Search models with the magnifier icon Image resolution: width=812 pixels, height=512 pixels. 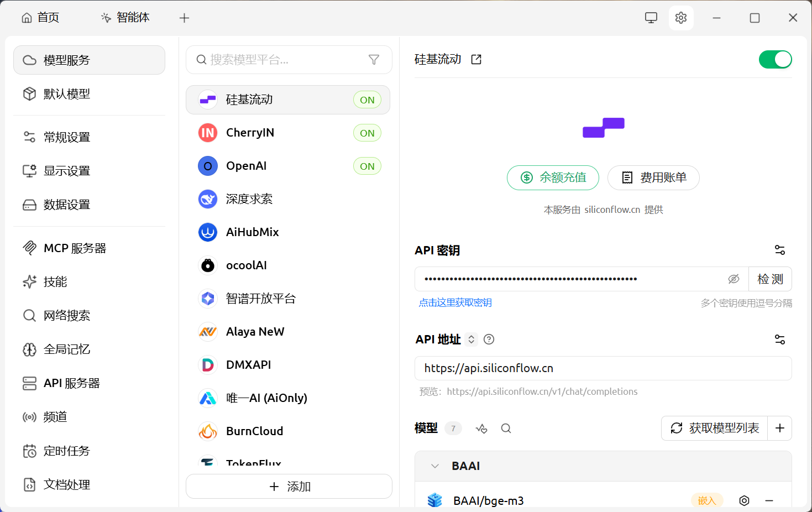pyautogui.click(x=506, y=429)
